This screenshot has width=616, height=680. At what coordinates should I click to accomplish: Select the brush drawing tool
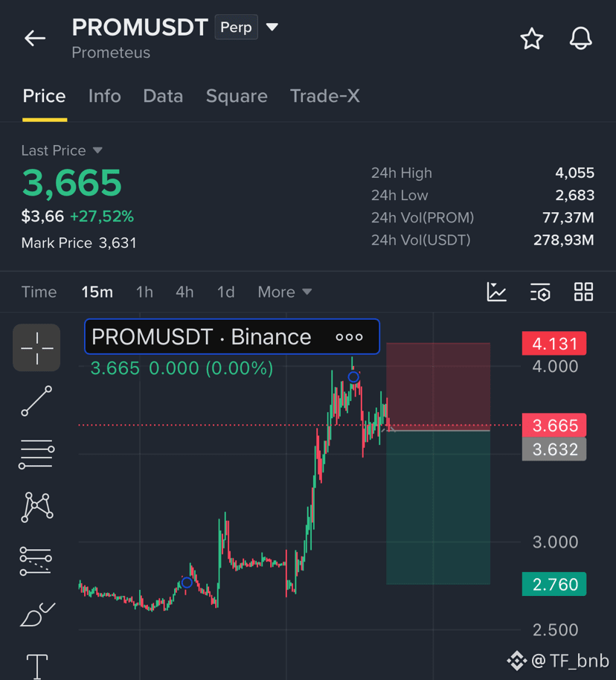37,615
